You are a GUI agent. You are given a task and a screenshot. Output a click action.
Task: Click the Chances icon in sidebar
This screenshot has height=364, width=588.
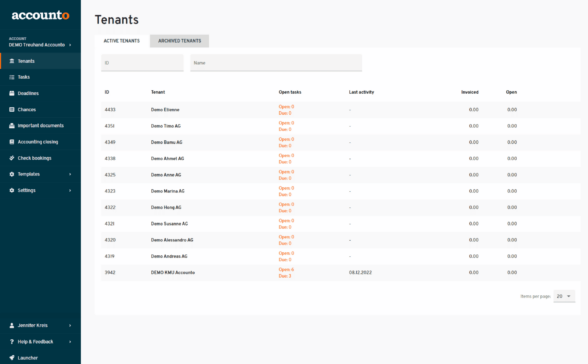coord(12,109)
